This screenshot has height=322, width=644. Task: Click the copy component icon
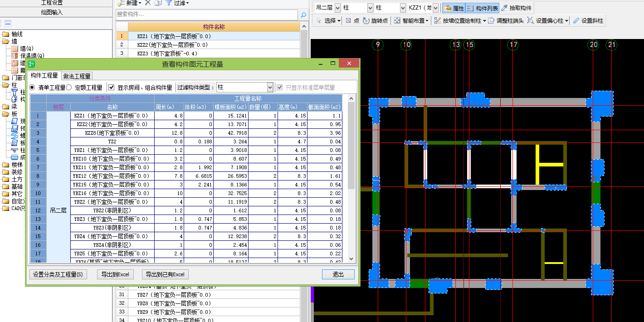[x=157, y=3]
